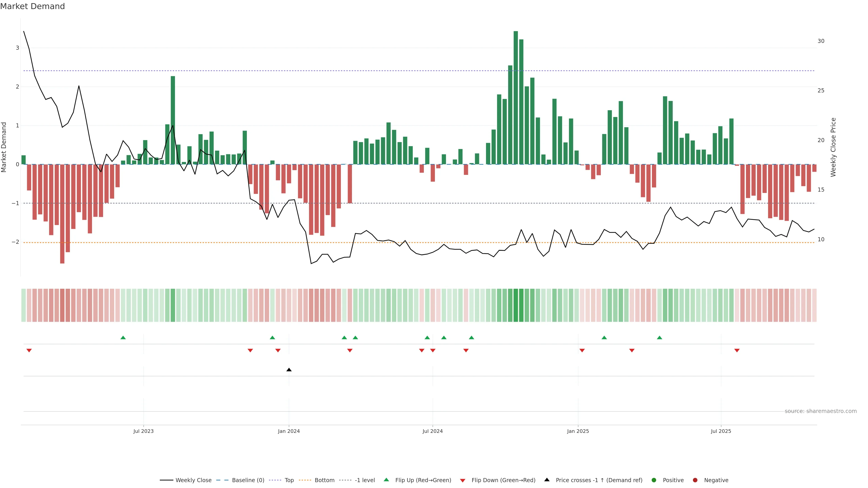The image size is (868, 488).
Task: Click the Jan 2024 x-axis label
Action: (x=289, y=431)
